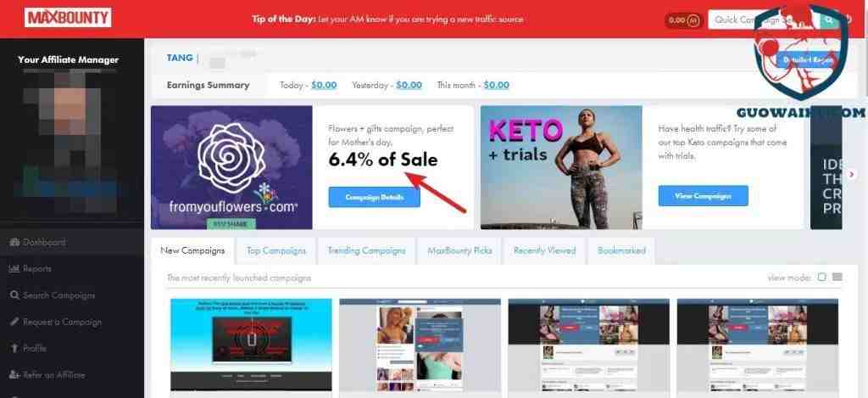Click the Search Campaigns magnifier icon
The width and height of the screenshot is (868, 398).
[x=14, y=295]
